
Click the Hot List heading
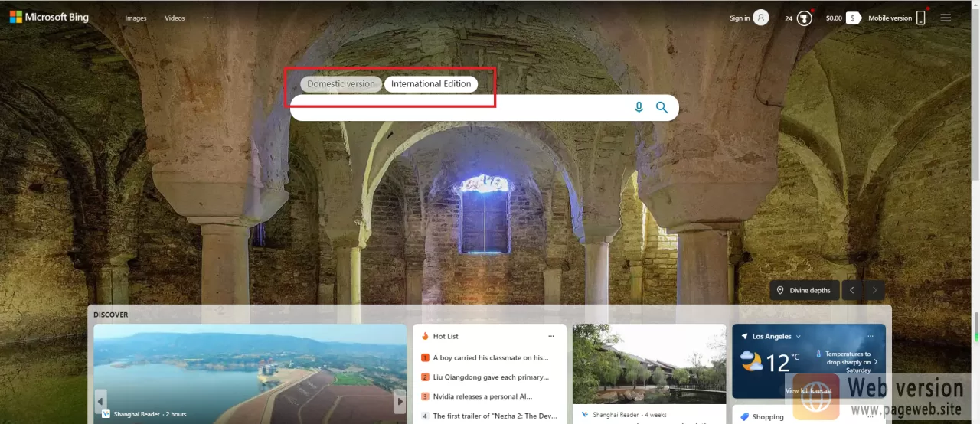coord(446,336)
